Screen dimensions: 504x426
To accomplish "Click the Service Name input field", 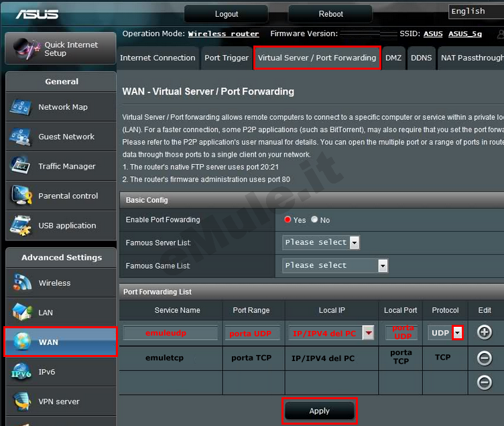I will point(170,333).
